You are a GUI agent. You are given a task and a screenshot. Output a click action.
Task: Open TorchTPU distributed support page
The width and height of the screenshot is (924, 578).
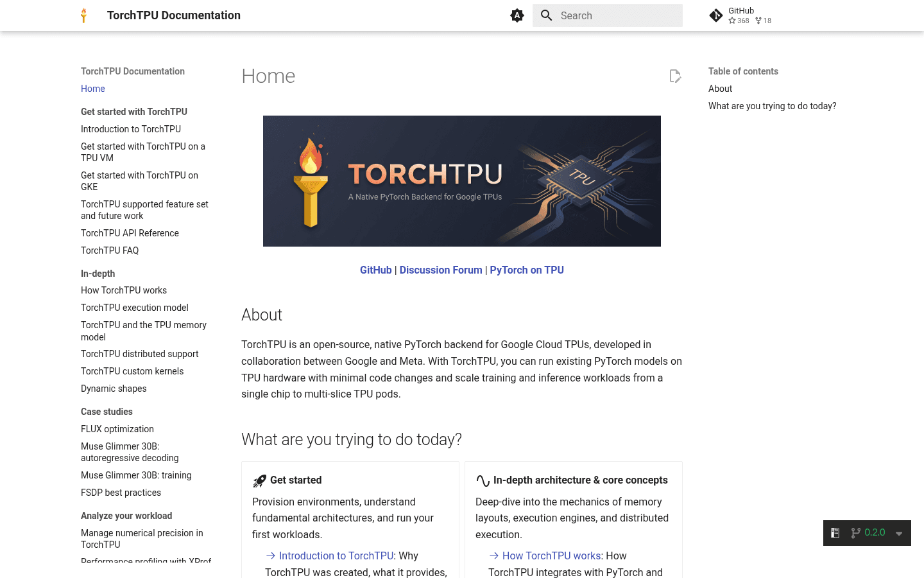point(140,354)
